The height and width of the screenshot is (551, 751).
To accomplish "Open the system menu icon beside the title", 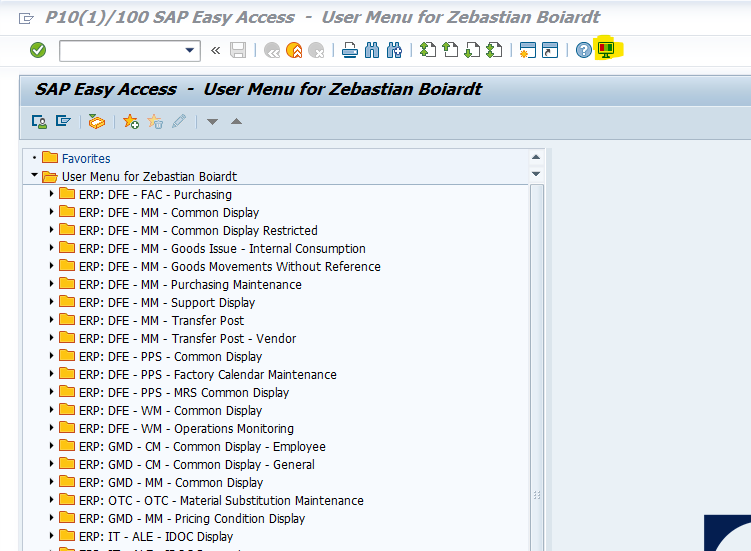I will (x=26, y=19).
